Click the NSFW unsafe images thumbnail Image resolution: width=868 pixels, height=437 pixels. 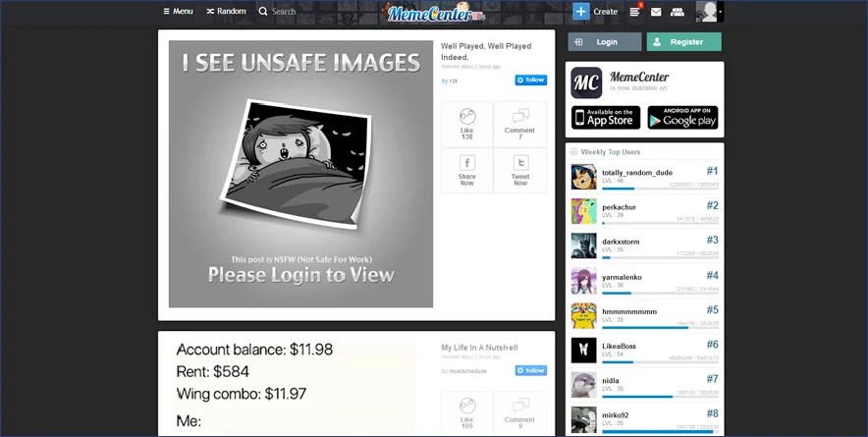[300, 174]
